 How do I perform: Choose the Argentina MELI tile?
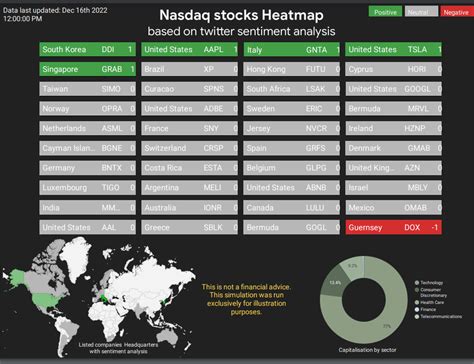pos(189,188)
